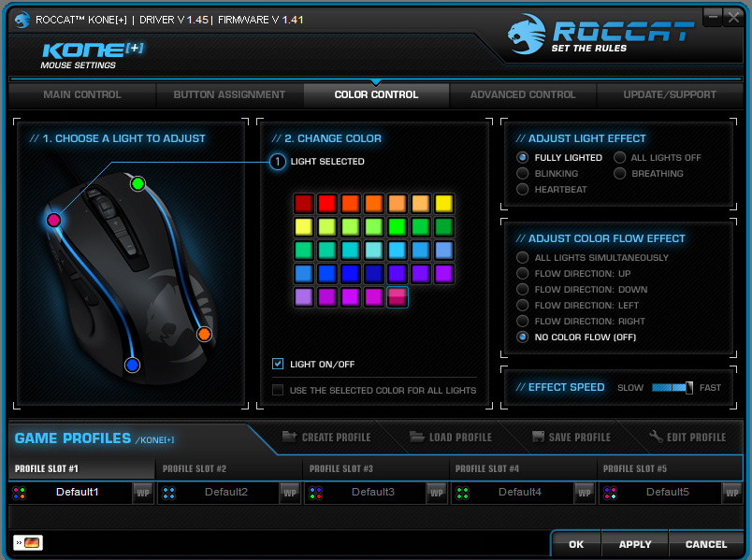Toggle the Light On/Off checkbox

click(x=278, y=364)
